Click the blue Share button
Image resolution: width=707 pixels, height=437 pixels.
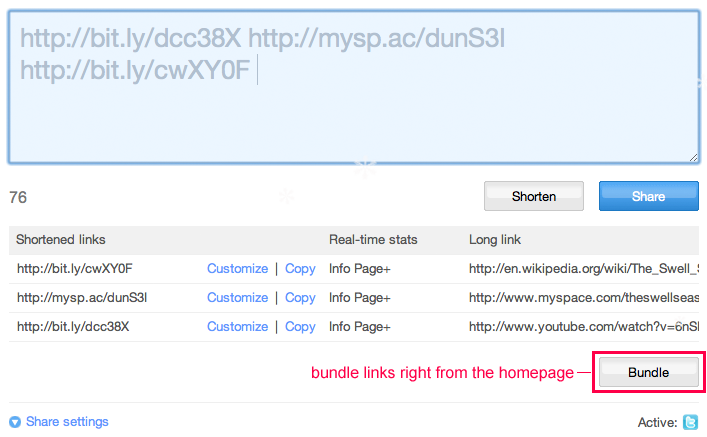[648, 196]
